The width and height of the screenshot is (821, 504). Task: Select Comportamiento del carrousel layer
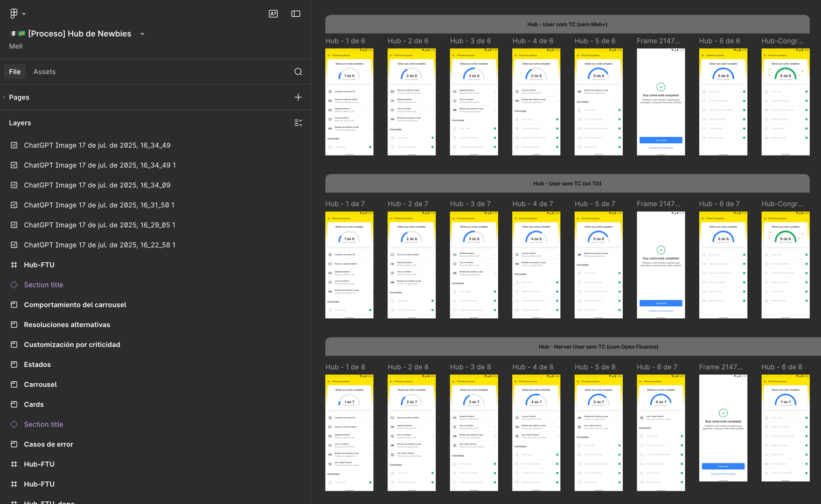75,305
